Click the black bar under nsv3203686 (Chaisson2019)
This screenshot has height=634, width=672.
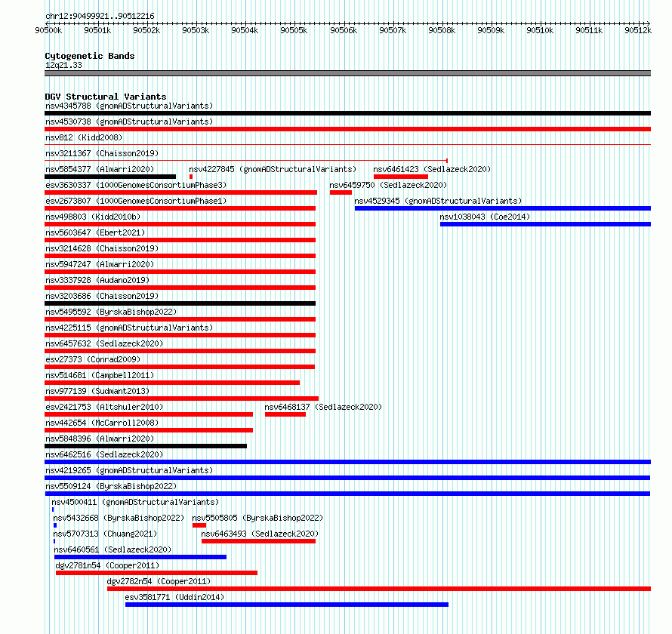(x=180, y=303)
